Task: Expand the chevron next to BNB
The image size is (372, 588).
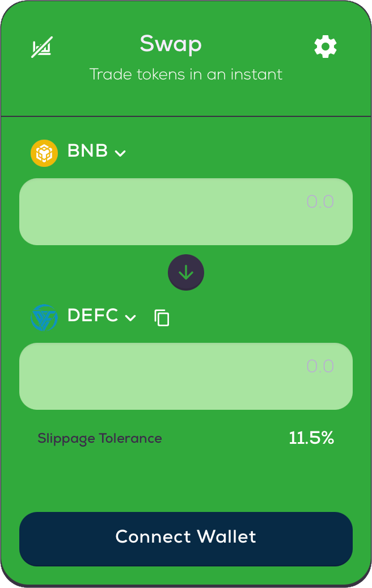Action: [x=120, y=153]
